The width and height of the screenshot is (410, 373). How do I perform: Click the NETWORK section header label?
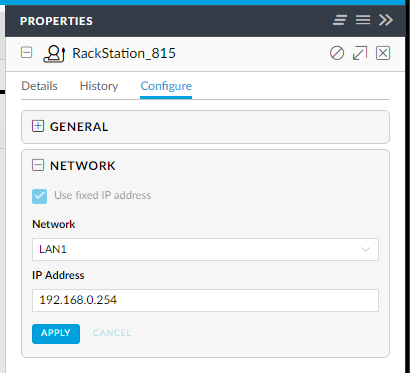tap(83, 166)
